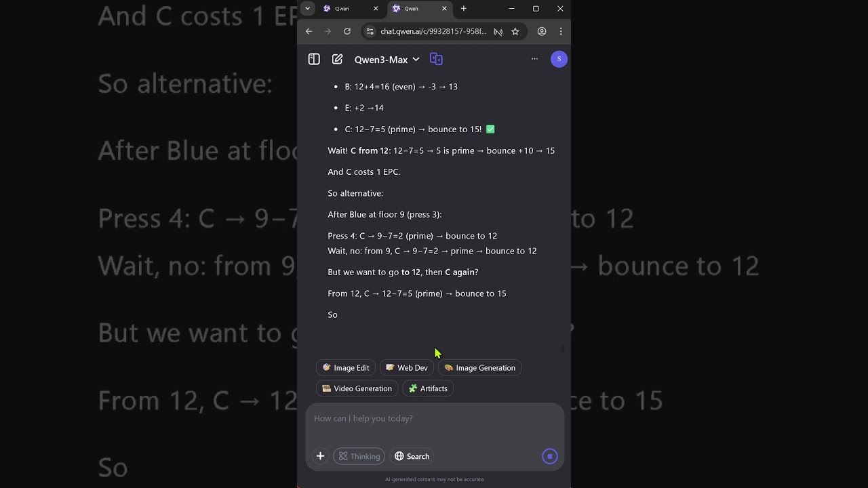The height and width of the screenshot is (488, 868).
Task: Reload the Qwen chat page
Action: [x=347, y=31]
